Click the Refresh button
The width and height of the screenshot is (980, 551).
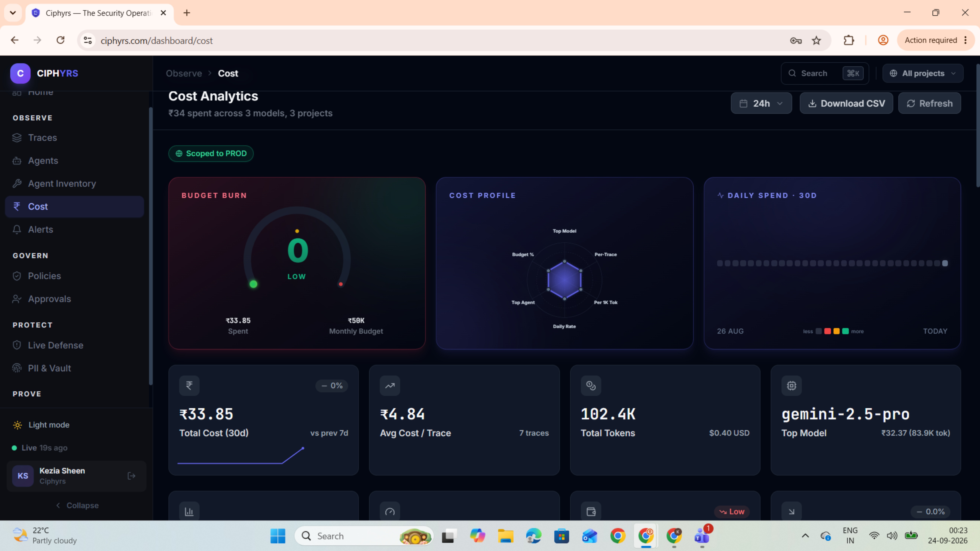click(x=929, y=104)
